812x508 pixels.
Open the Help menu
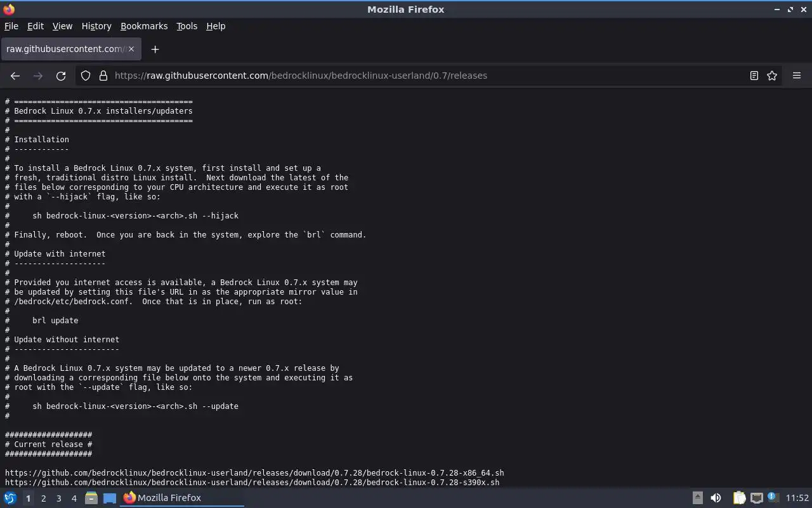point(216,26)
